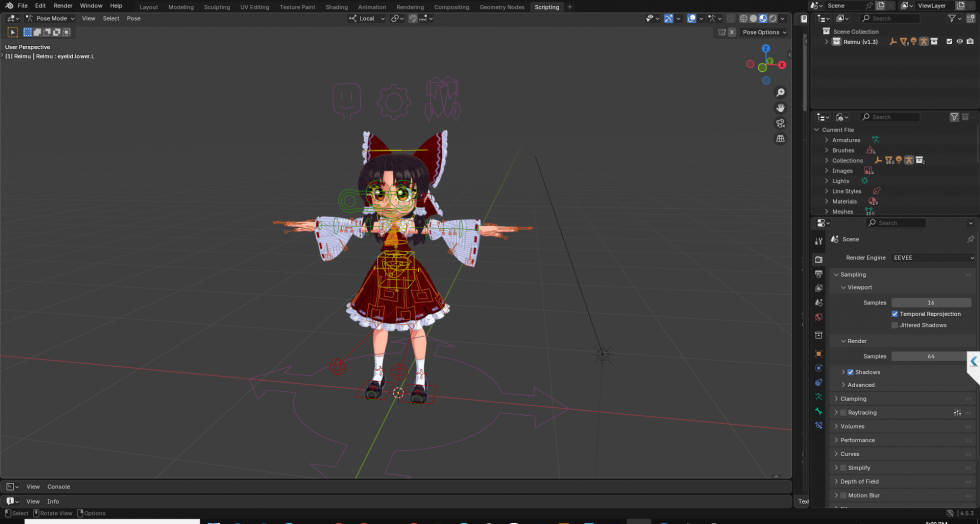Expand the Armatures tree entry

[x=826, y=140]
